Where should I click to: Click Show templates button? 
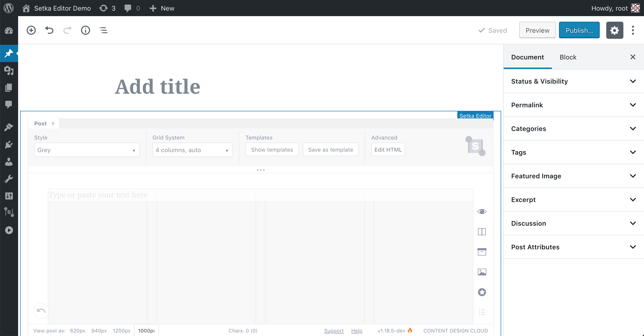[x=272, y=150]
